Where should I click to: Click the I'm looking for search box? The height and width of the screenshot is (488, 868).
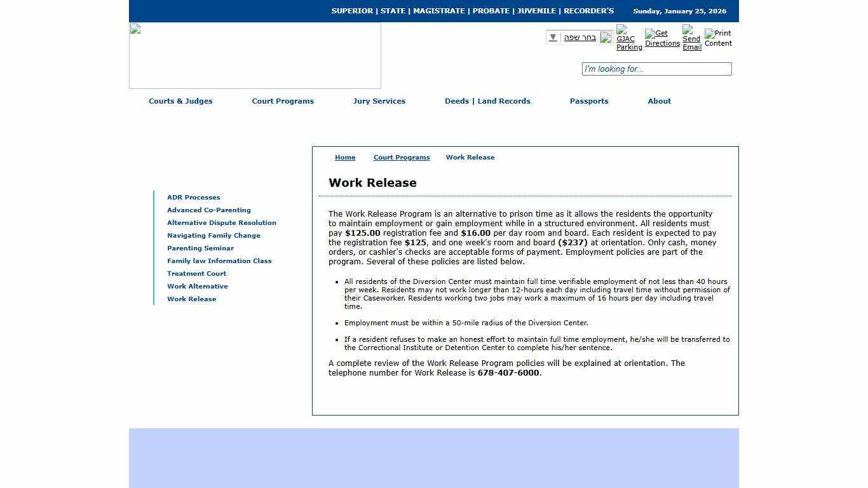(x=656, y=69)
